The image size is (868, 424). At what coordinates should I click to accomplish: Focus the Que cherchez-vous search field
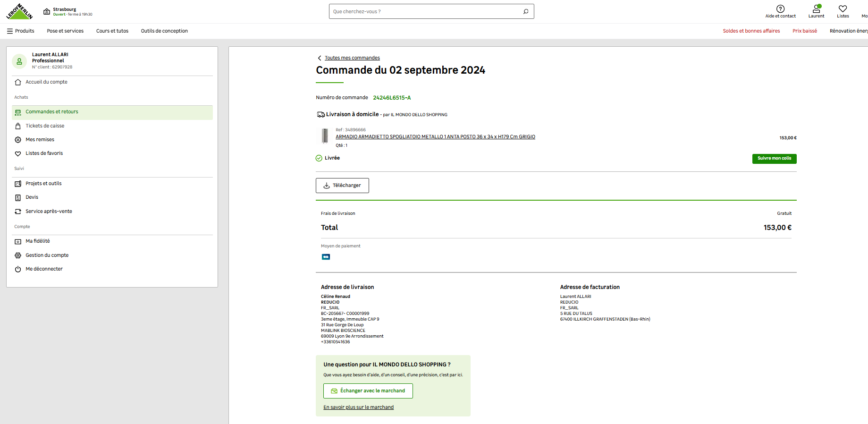point(425,11)
